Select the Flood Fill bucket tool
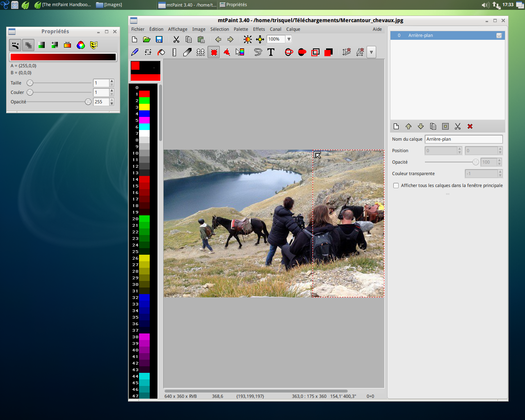Screen dimensions: 525x420 (161, 52)
